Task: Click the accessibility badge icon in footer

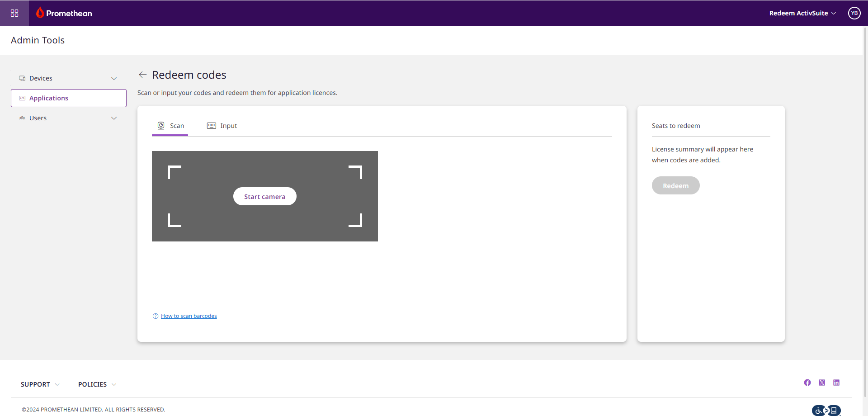Action: pyautogui.click(x=826, y=411)
